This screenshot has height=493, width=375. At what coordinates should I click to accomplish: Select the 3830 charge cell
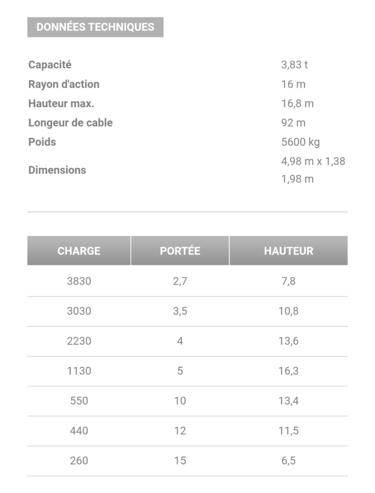[x=79, y=281]
